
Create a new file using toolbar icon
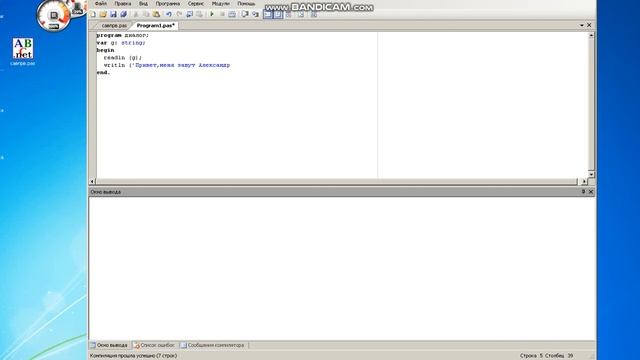pos(93,14)
